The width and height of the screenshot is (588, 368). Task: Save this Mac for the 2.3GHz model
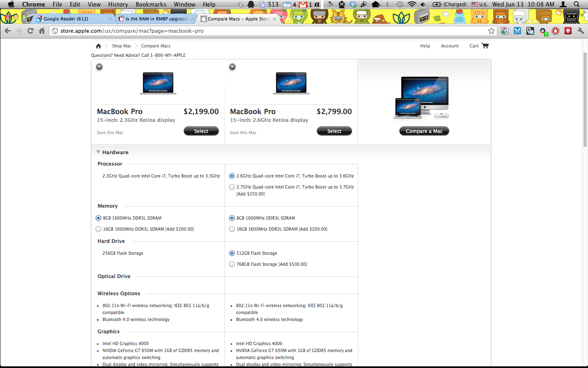click(x=110, y=132)
